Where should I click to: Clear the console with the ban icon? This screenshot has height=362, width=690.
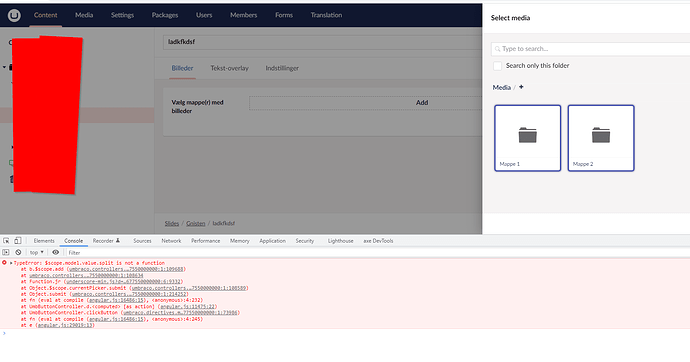[x=18, y=252]
